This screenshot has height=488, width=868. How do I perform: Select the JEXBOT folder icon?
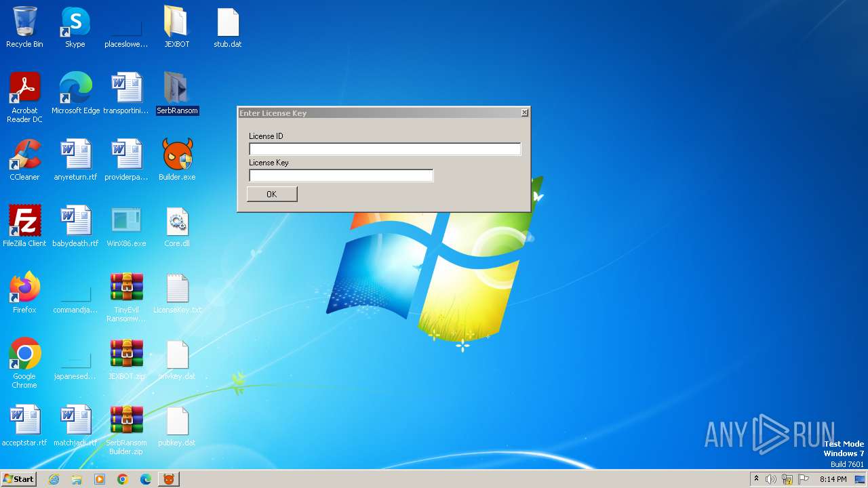click(177, 28)
